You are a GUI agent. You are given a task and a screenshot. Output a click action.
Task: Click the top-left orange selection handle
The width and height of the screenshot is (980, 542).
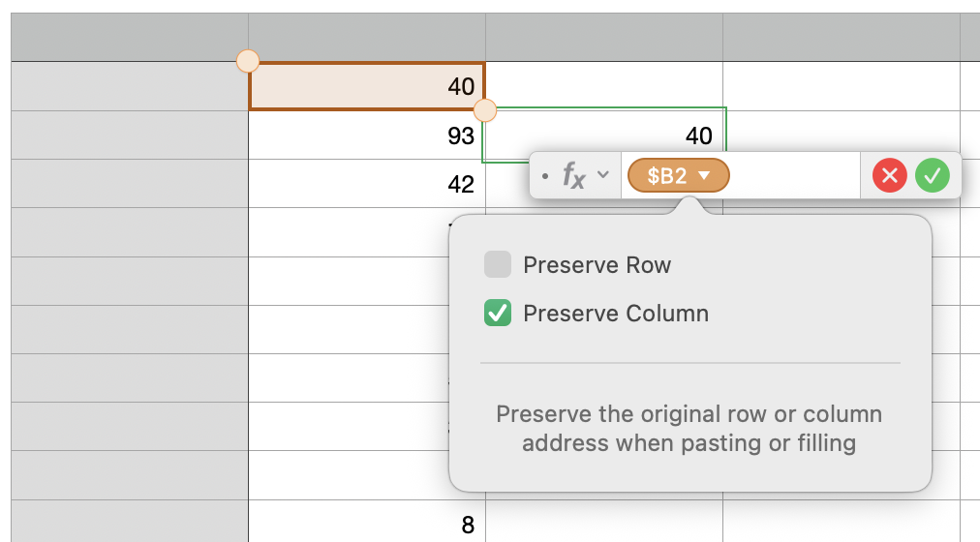pyautogui.click(x=248, y=61)
